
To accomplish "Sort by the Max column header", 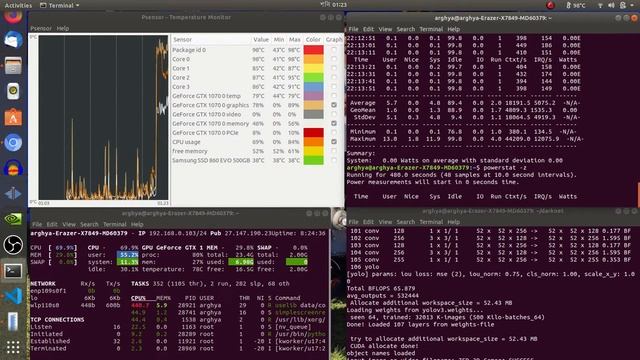I will pyautogui.click(x=294, y=40).
